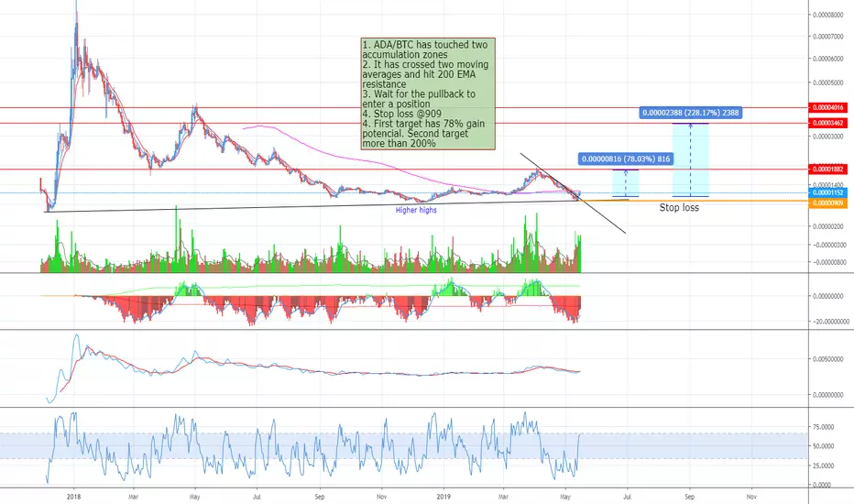This screenshot has width=854, height=504.
Task: Click the 0.00006000 price axis label
Action: [828, 59]
